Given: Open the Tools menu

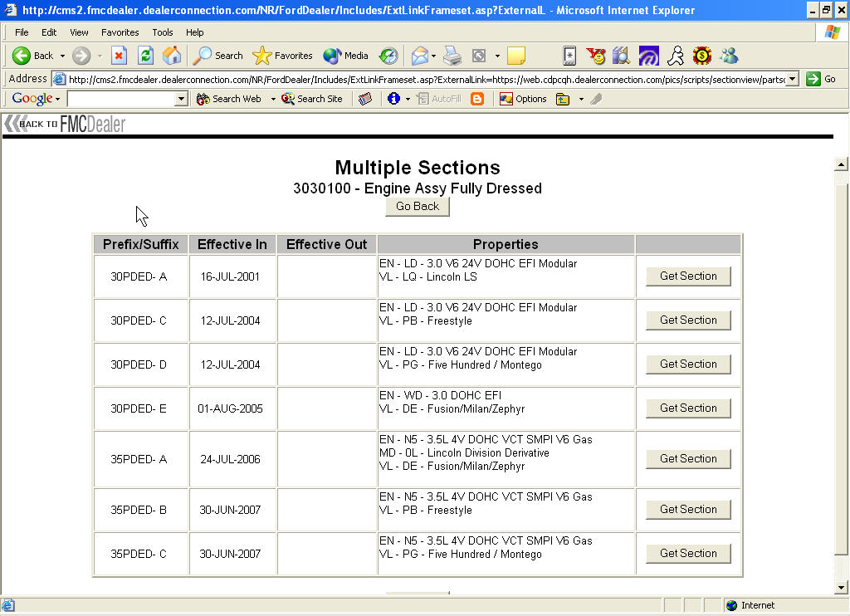Looking at the screenshot, I should (162, 32).
